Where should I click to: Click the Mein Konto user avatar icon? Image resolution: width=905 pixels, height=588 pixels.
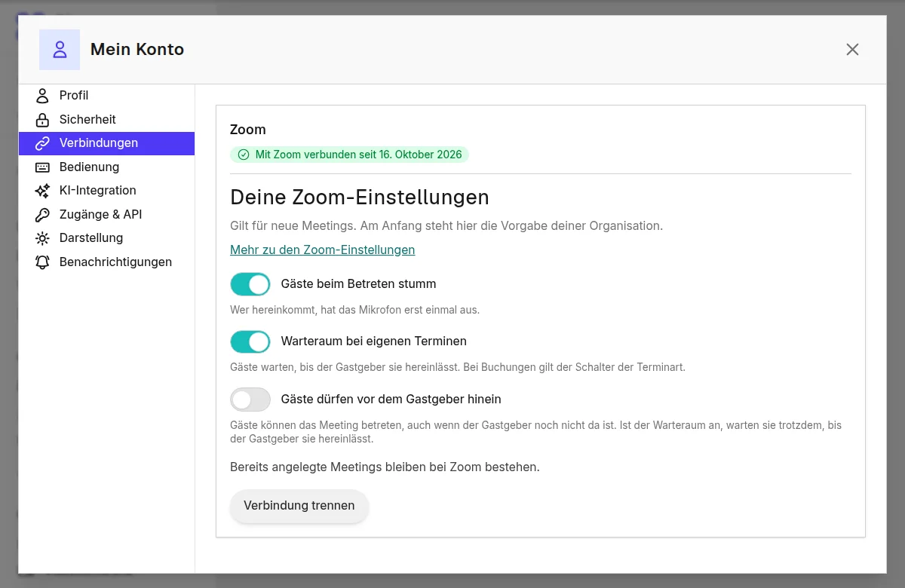60,50
